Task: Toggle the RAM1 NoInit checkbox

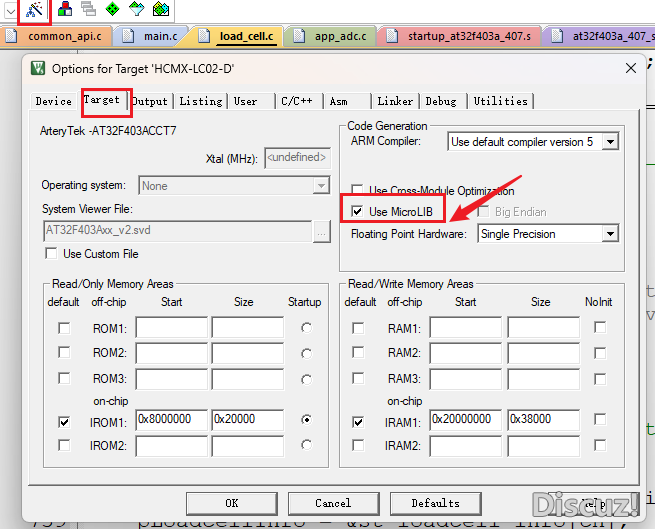Action: click(600, 327)
